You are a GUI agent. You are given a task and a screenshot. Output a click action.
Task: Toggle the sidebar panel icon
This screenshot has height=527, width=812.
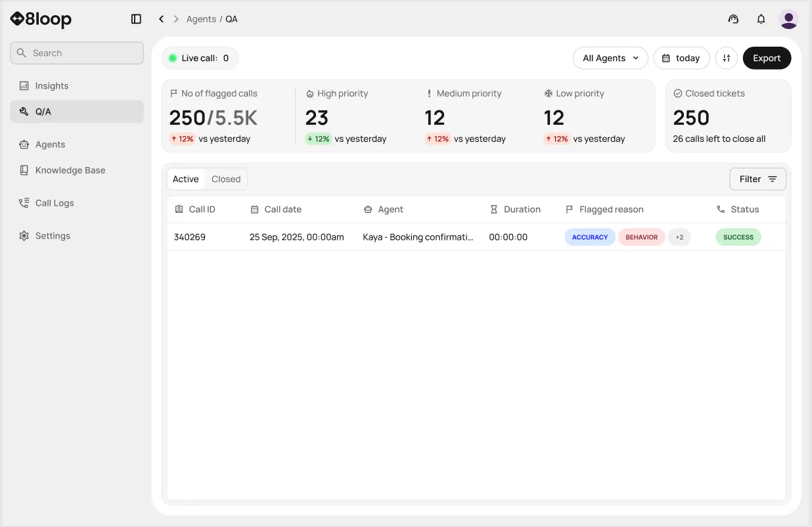click(x=136, y=19)
